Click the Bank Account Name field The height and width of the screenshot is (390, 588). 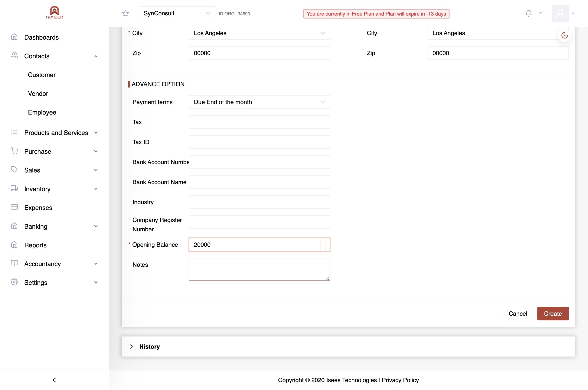point(259,182)
